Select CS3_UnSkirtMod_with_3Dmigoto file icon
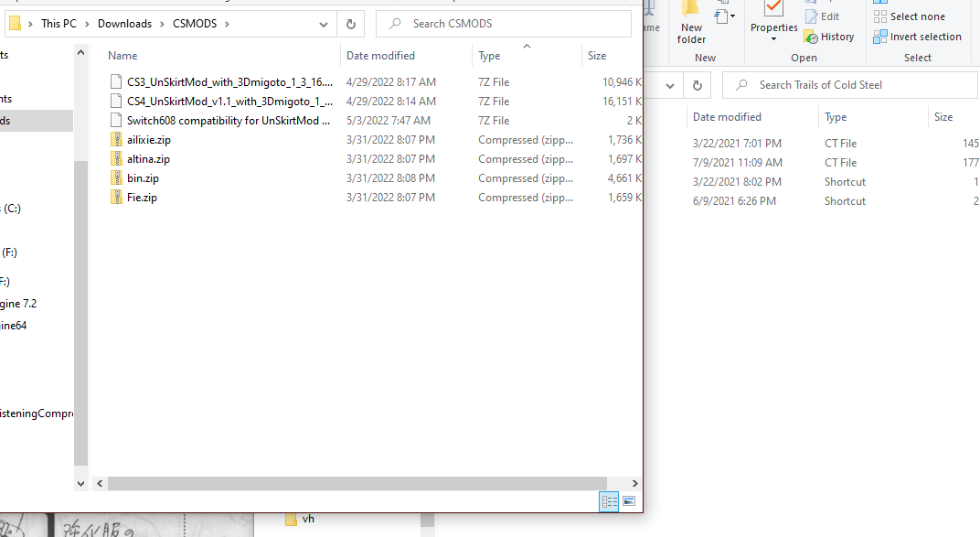Image resolution: width=980 pixels, height=537 pixels. pyautogui.click(x=115, y=82)
